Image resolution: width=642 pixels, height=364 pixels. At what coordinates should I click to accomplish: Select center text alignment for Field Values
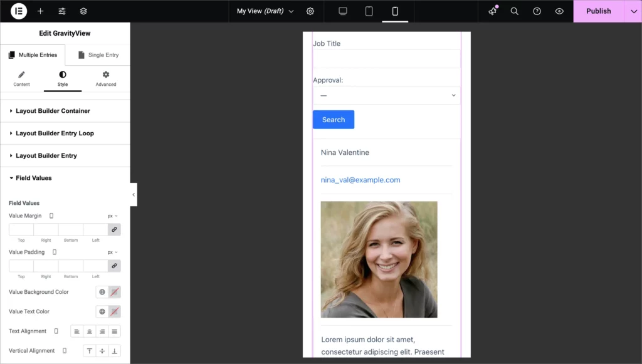point(89,331)
